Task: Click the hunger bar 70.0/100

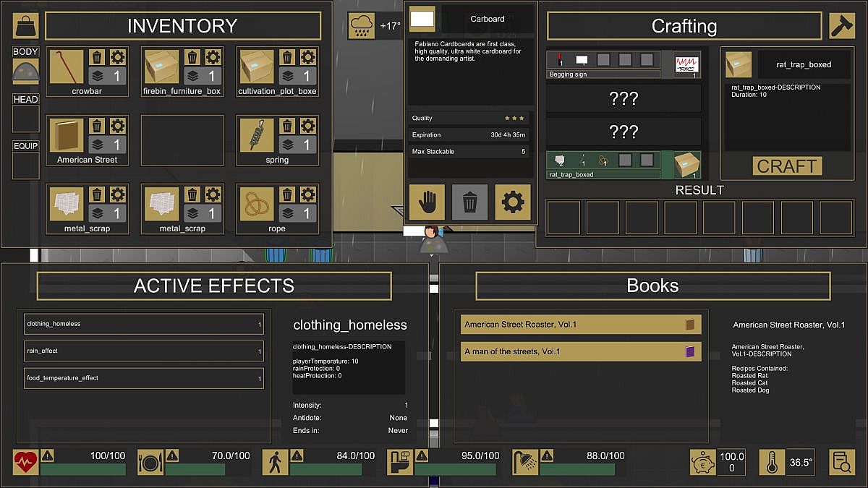Action: pyautogui.click(x=208, y=469)
